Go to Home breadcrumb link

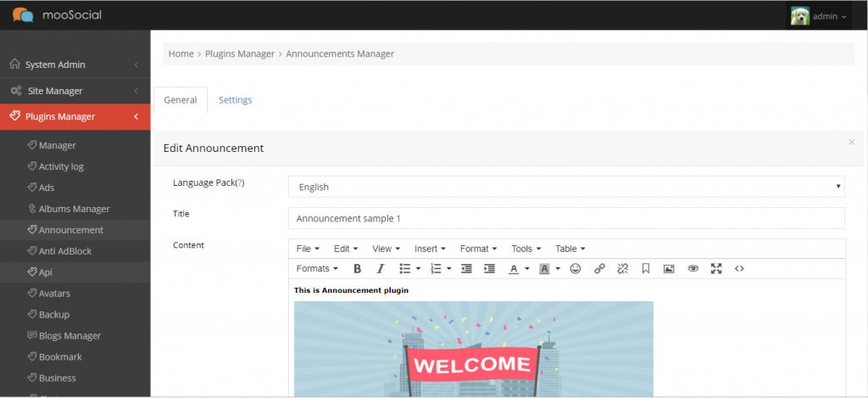(181, 53)
